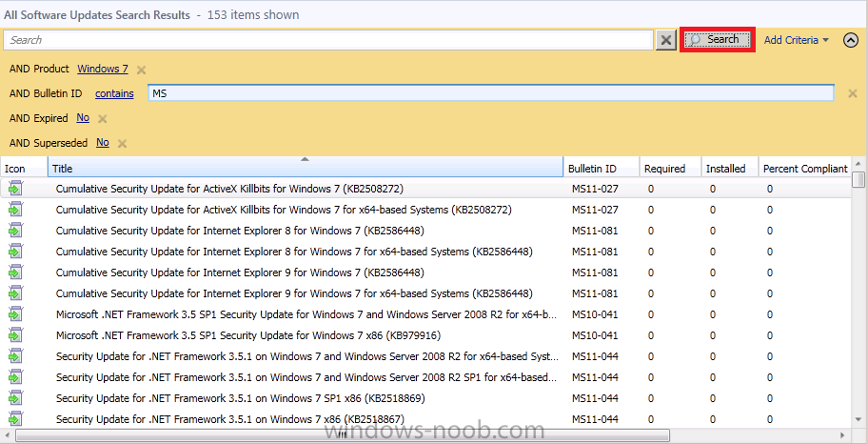The image size is (868, 444).
Task: Click the Search button with magnifier icon
Action: 717,40
